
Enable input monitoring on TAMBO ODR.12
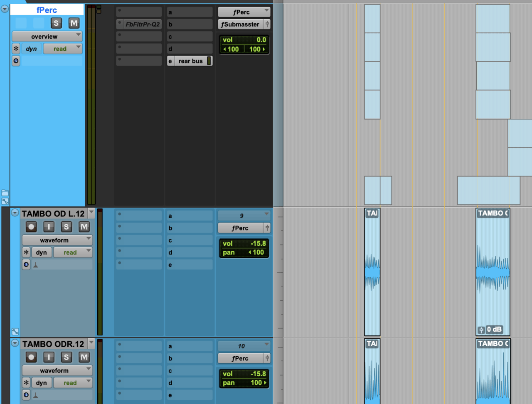click(49, 357)
